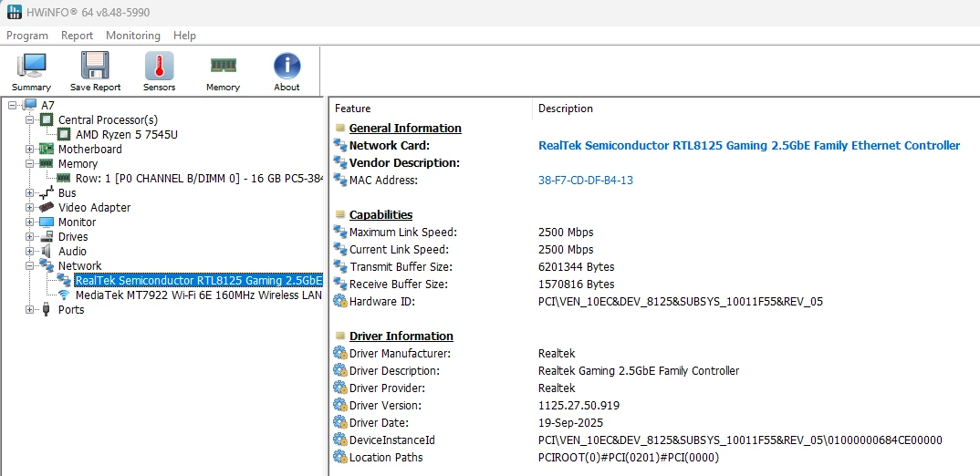Collapse the Central Processor(s) node
Viewport: 980px width, 476px height.
pos(29,119)
